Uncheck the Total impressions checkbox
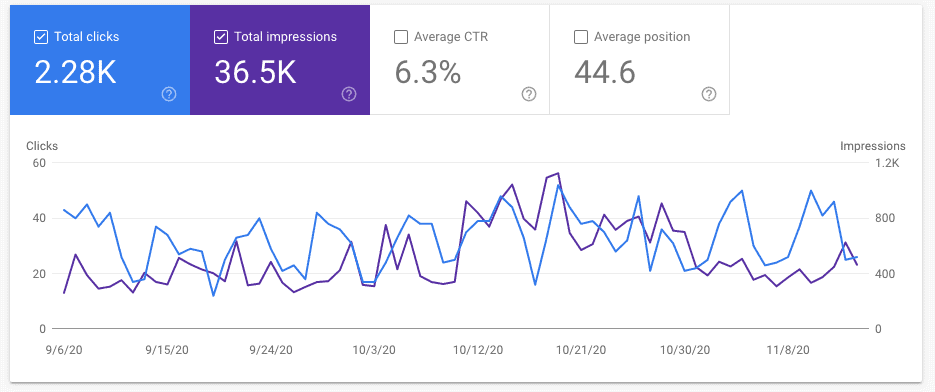The height and width of the screenshot is (392, 935). (x=221, y=37)
